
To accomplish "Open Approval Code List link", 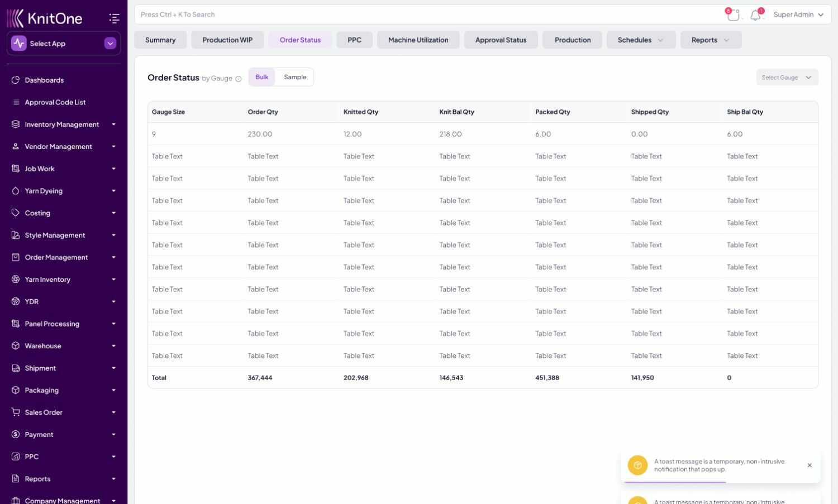I will coord(55,102).
